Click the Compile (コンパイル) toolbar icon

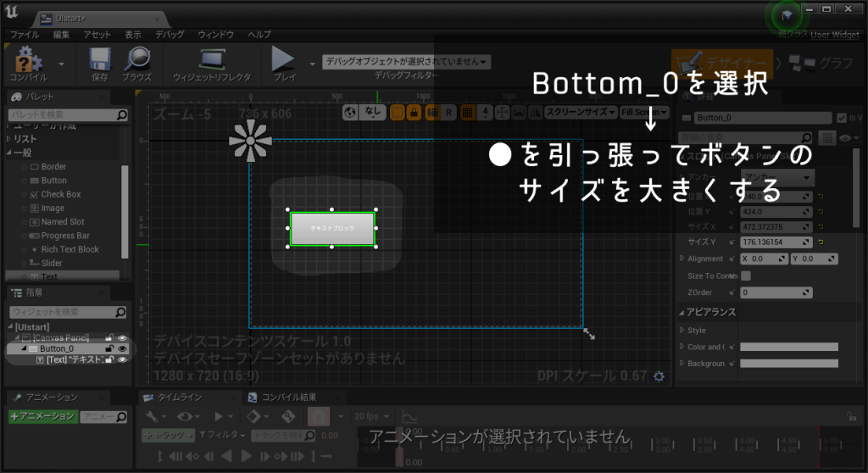tap(29, 62)
